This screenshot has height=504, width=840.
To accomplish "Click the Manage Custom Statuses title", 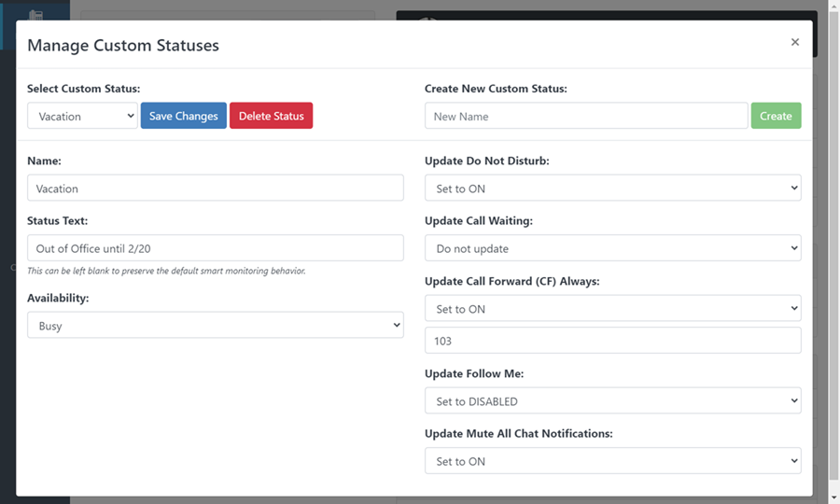I will click(123, 45).
